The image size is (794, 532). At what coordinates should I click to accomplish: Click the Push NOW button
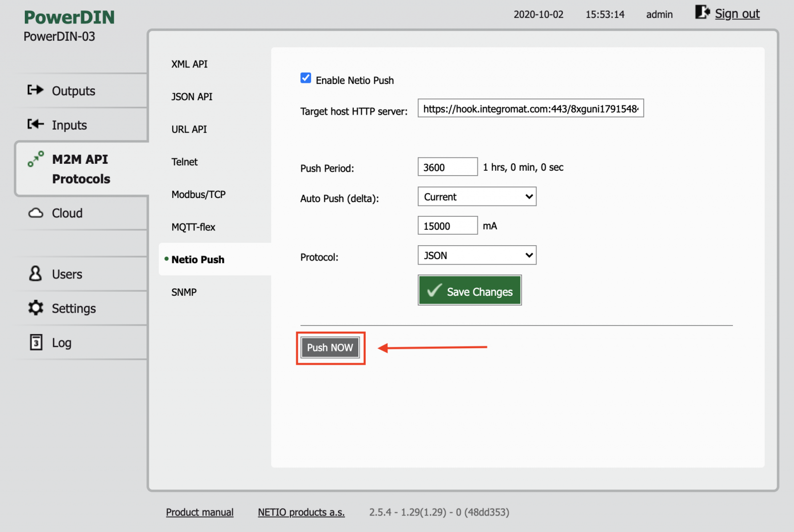pos(330,347)
